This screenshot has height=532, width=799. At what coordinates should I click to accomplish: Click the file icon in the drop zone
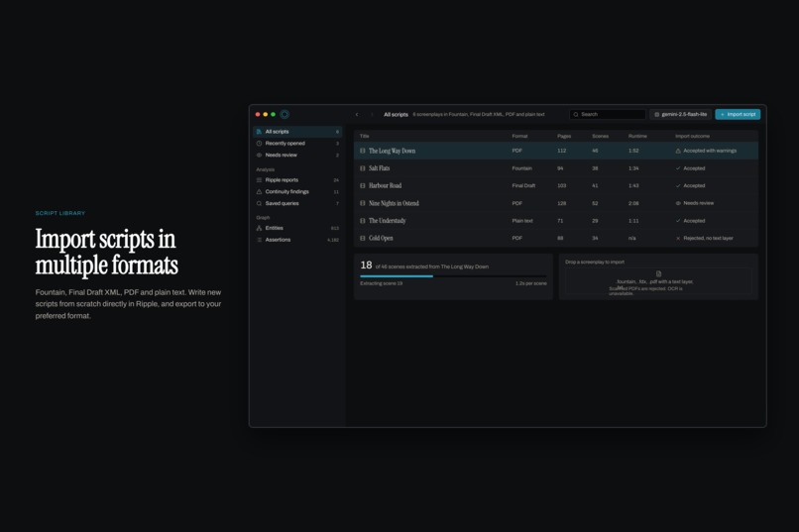point(658,273)
